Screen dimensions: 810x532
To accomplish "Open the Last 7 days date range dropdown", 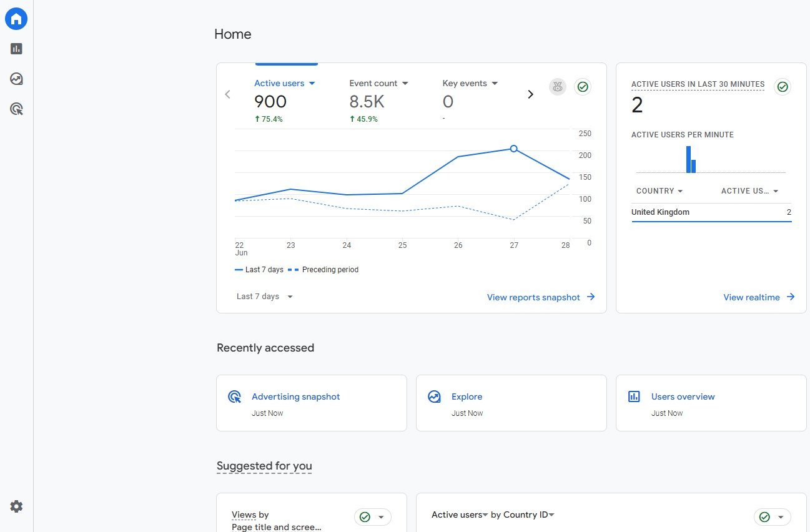I will point(265,297).
